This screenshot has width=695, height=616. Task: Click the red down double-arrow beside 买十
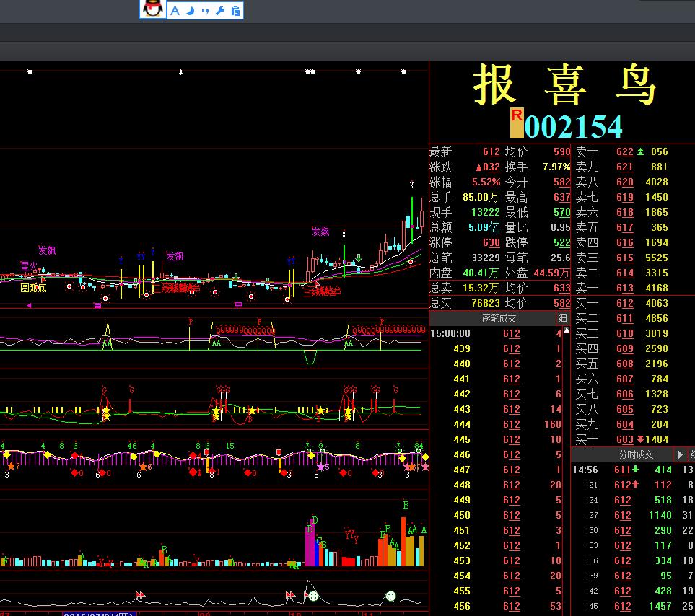point(640,439)
